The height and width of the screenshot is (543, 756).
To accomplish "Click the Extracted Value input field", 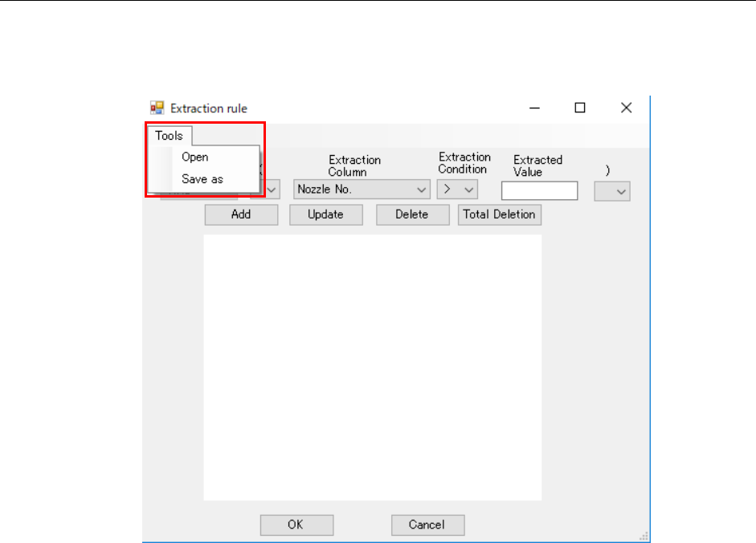I will [540, 190].
